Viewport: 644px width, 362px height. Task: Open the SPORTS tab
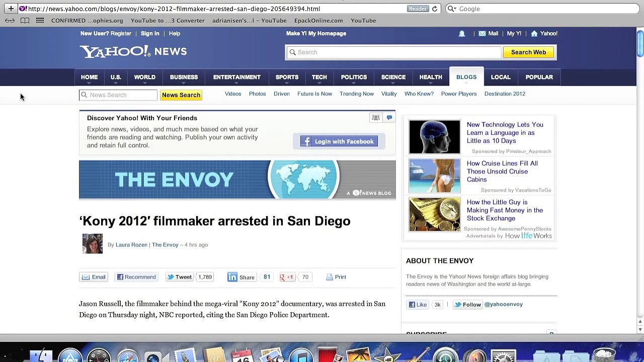[x=287, y=77]
